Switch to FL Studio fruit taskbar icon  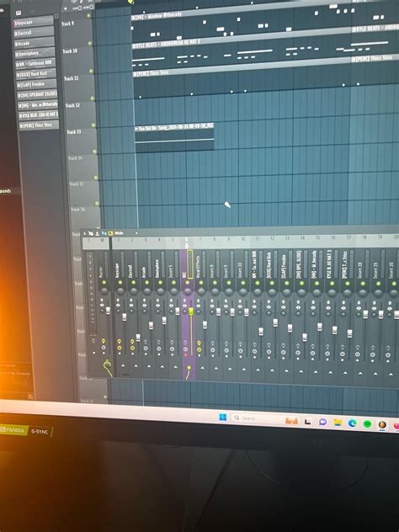click(x=382, y=425)
